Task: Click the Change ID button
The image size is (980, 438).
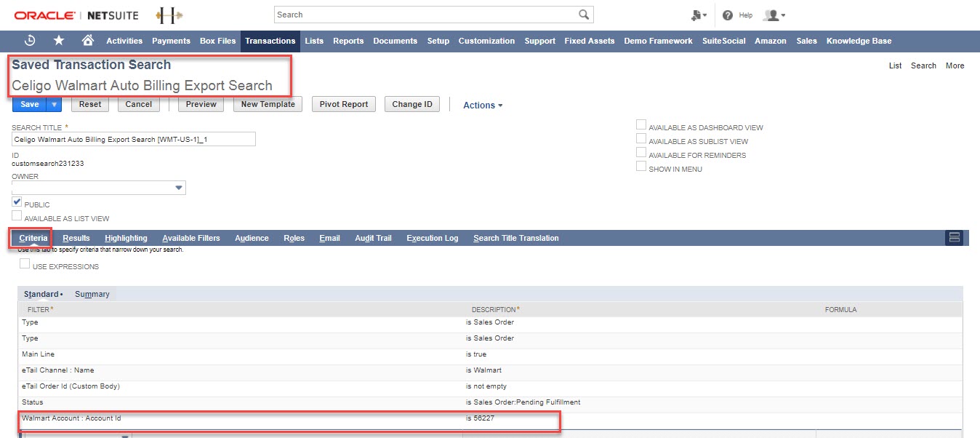Action: click(x=412, y=104)
